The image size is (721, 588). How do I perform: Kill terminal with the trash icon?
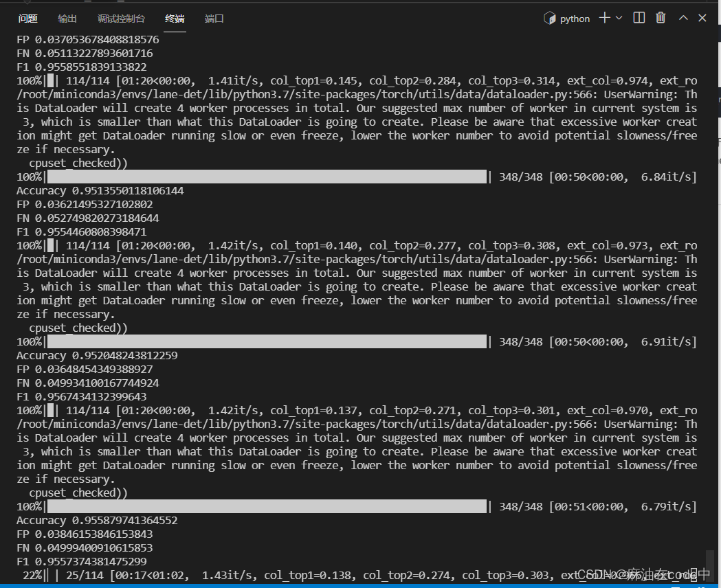[661, 18]
